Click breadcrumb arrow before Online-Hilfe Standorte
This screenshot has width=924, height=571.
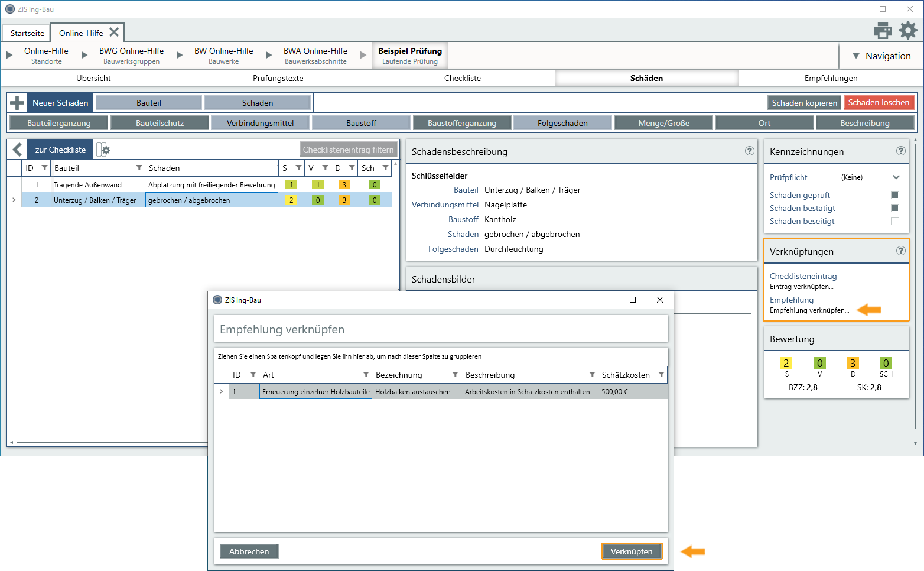(x=9, y=55)
